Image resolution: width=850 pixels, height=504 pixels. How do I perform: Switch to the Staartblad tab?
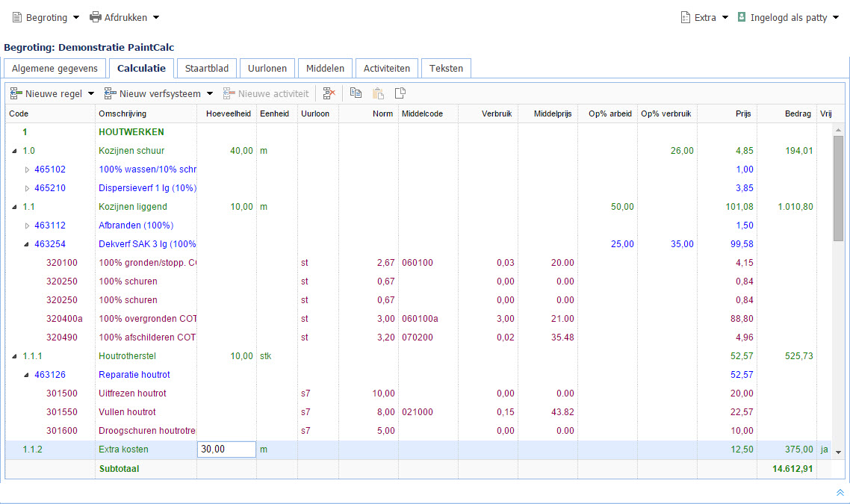click(207, 68)
